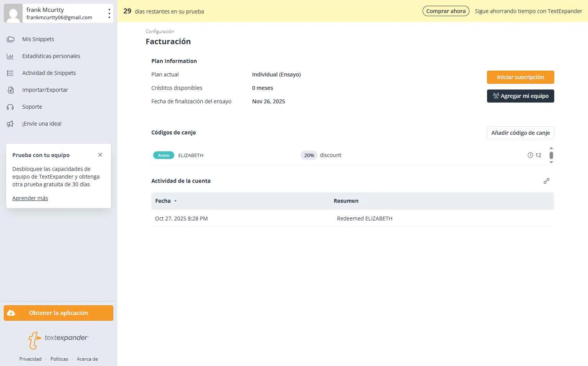588x366 pixels.
Task: Select ¡Envíe una idea!
Action: (42, 124)
